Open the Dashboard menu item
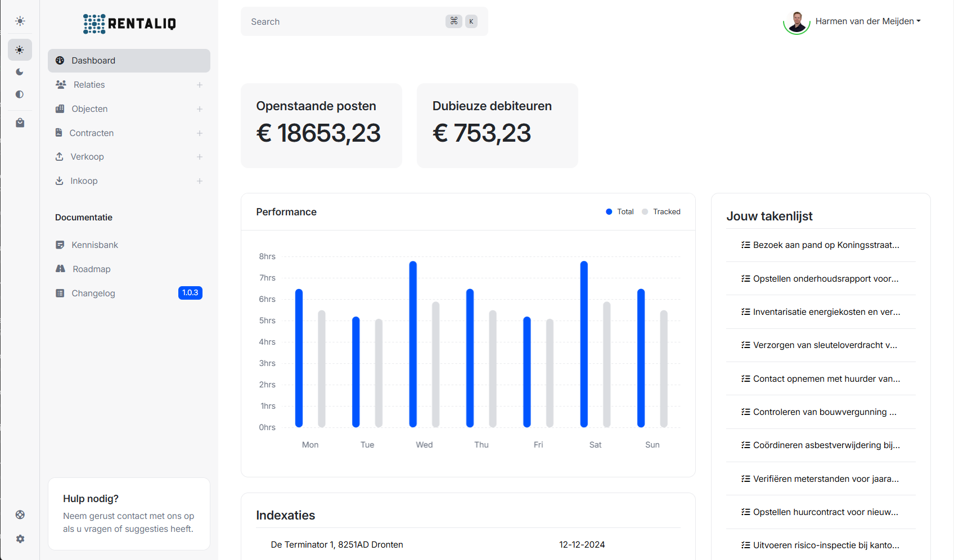Image resolution: width=954 pixels, height=560 pixels. point(129,61)
